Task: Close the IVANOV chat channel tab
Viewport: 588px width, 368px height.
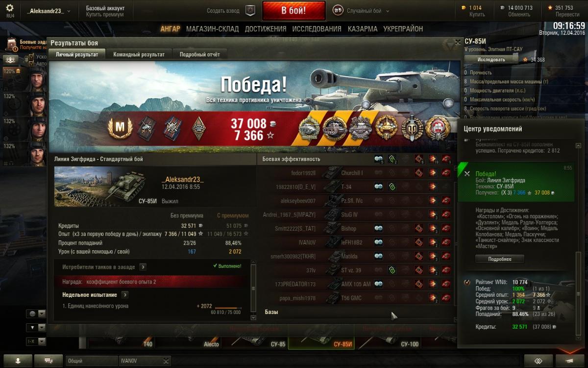Action: 167,361
